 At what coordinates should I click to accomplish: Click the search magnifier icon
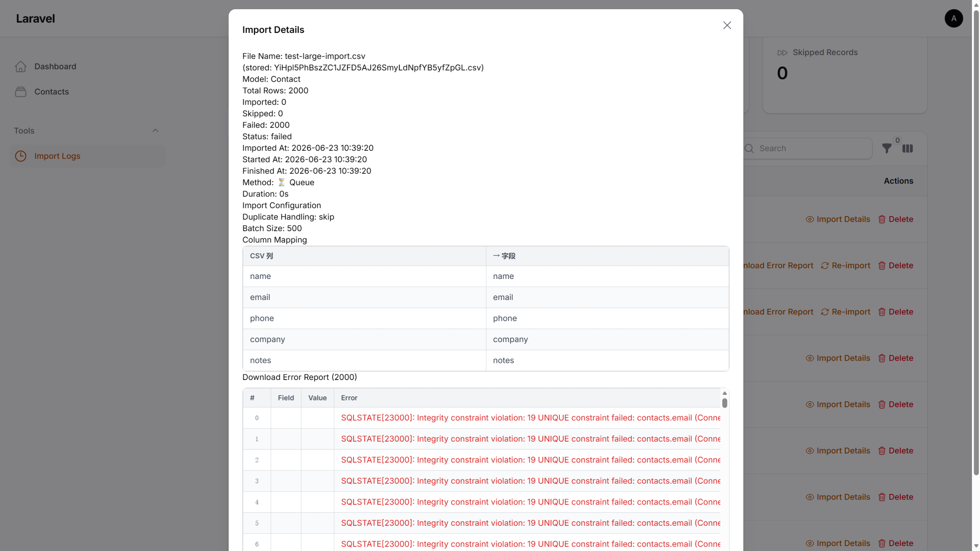tap(749, 149)
